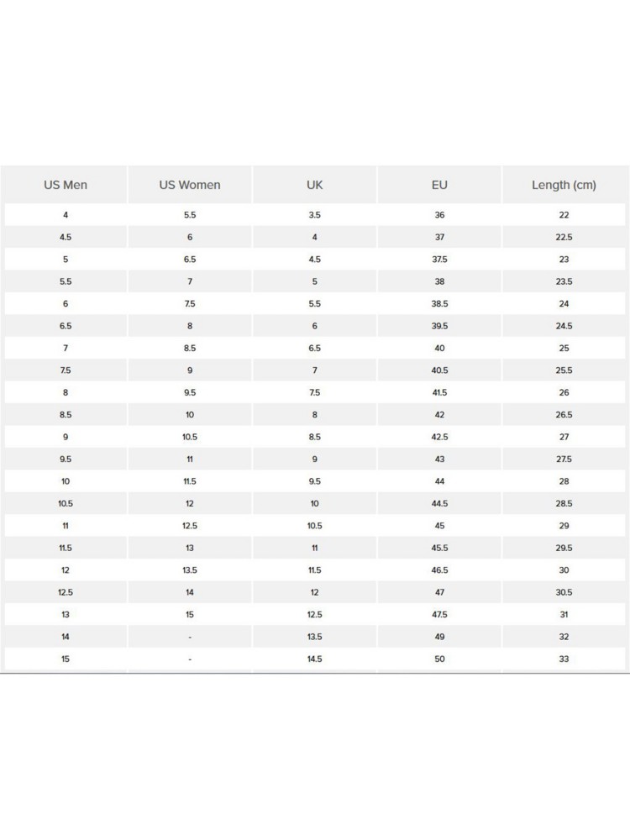Select EU size 39.5 cell
This screenshot has width=630, height=840.
439,326
